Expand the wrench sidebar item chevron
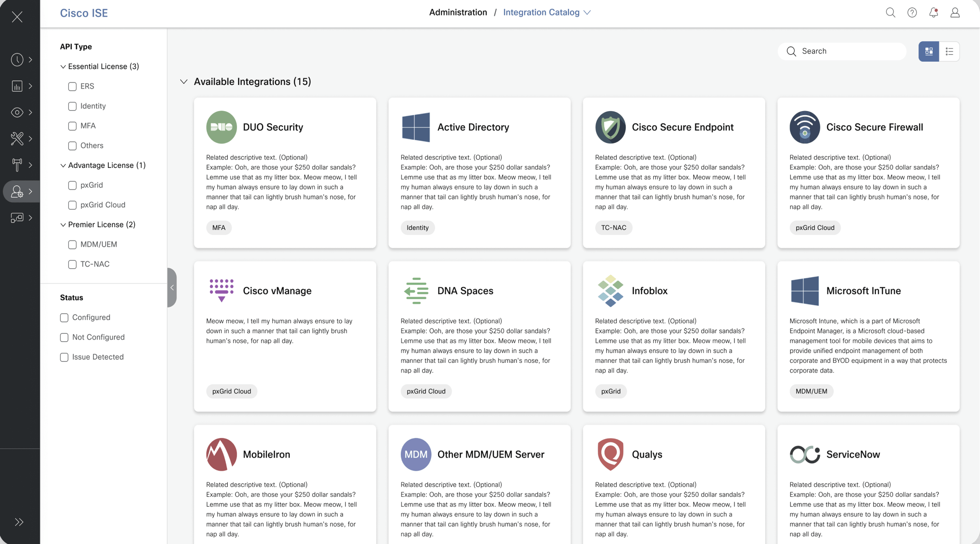The width and height of the screenshot is (980, 544). pyautogui.click(x=31, y=138)
